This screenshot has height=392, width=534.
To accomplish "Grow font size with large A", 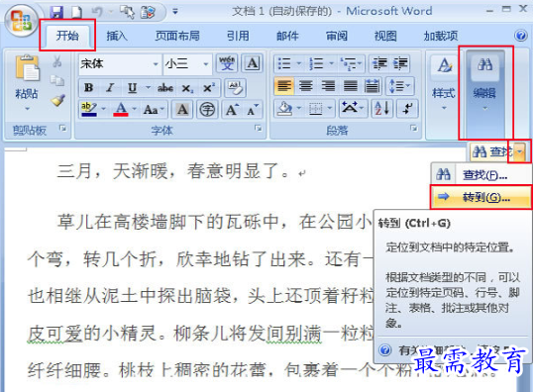I will click(x=232, y=109).
